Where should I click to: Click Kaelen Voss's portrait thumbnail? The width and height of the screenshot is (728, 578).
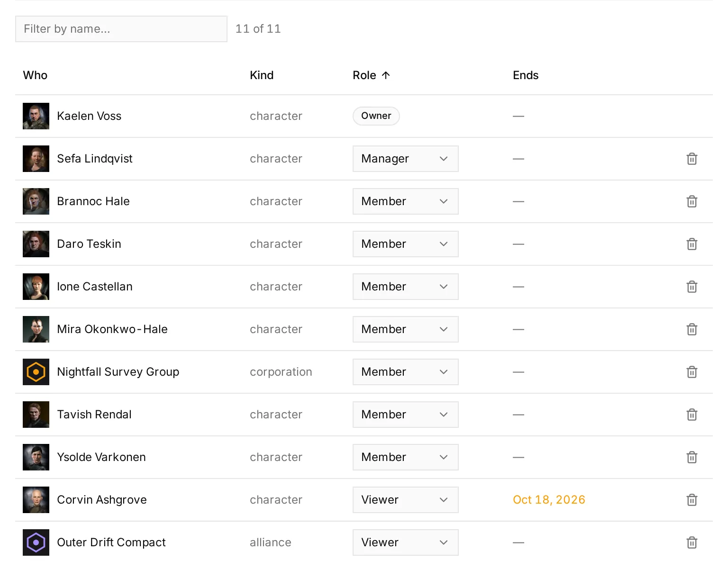pos(36,116)
